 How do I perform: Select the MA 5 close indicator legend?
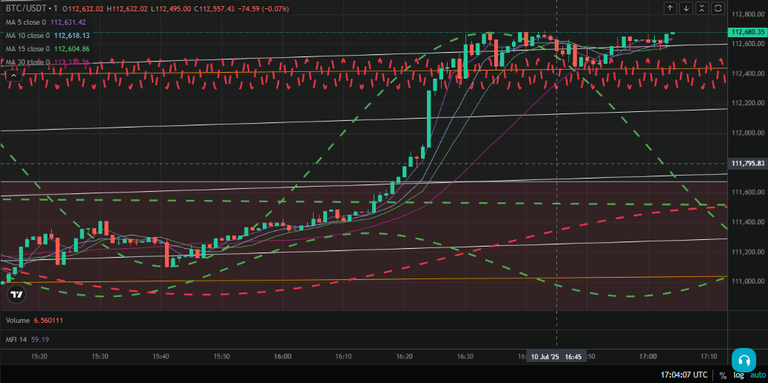(x=27, y=22)
